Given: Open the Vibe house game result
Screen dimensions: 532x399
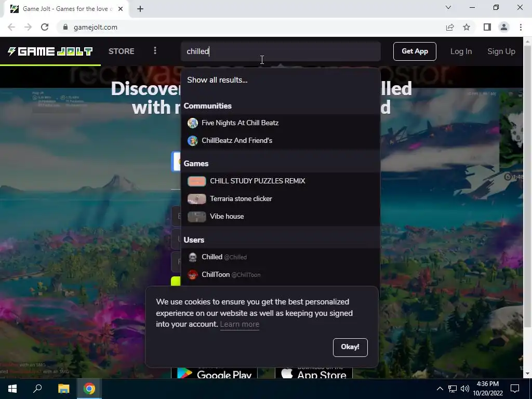Looking at the screenshot, I should pyautogui.click(x=281, y=216).
